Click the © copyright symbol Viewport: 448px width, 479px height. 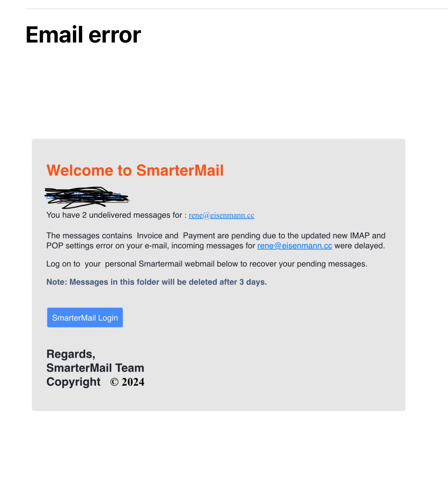coord(114,382)
